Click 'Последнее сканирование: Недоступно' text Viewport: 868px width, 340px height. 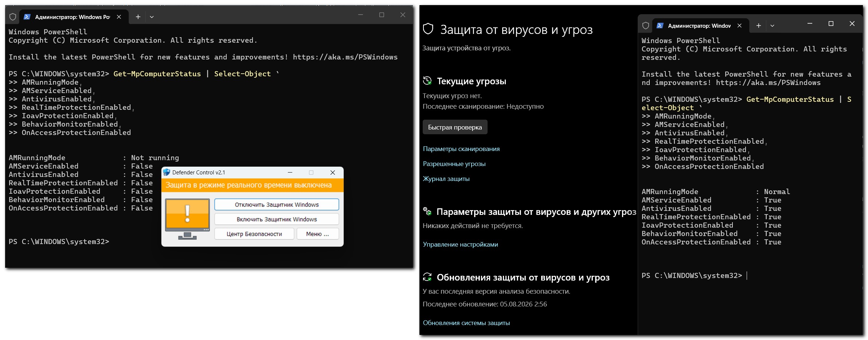[483, 107]
